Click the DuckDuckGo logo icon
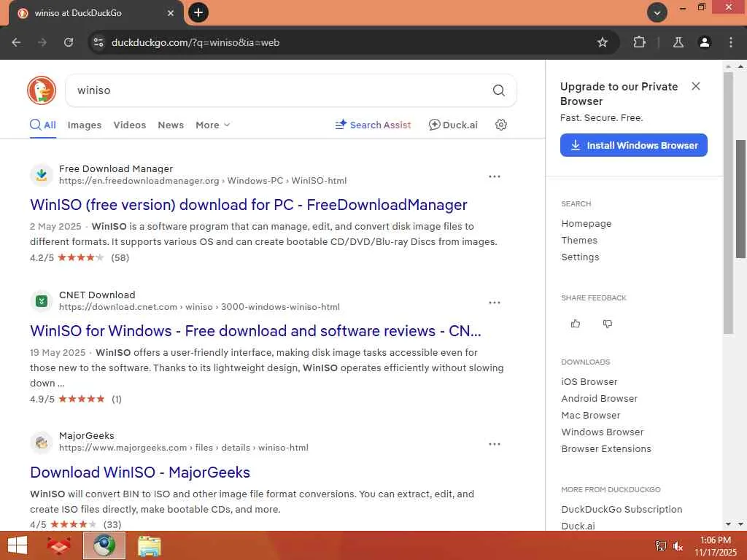Viewport: 747px width, 560px height. click(42, 90)
